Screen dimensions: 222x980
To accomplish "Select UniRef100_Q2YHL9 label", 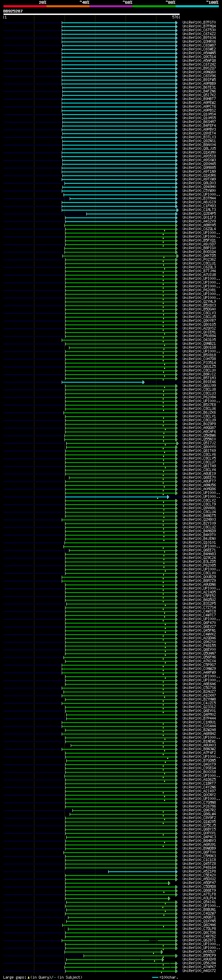I will (199, 302).
